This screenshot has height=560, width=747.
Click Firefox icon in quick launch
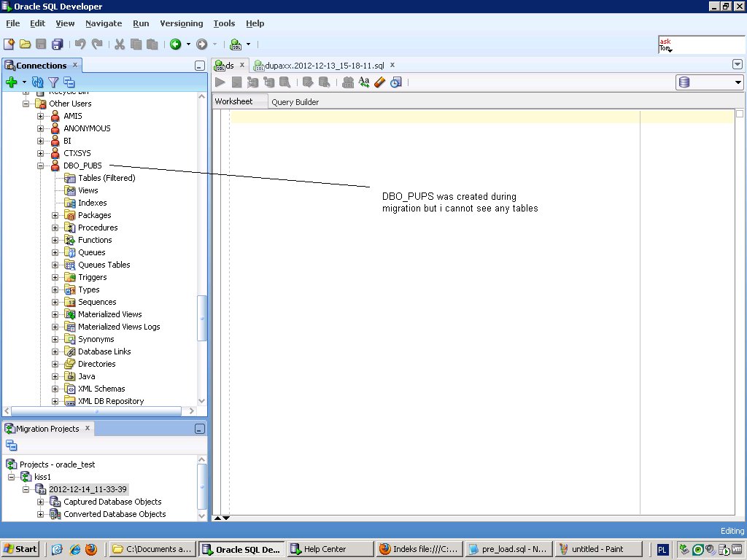91,549
